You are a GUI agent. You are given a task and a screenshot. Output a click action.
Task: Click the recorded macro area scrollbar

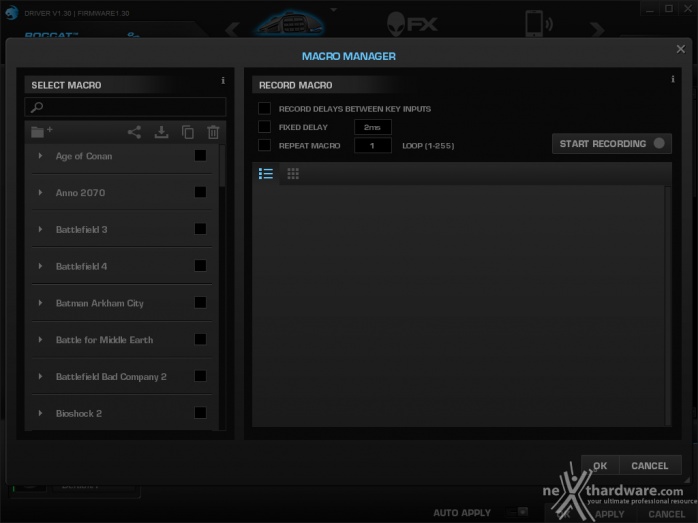coord(667,305)
